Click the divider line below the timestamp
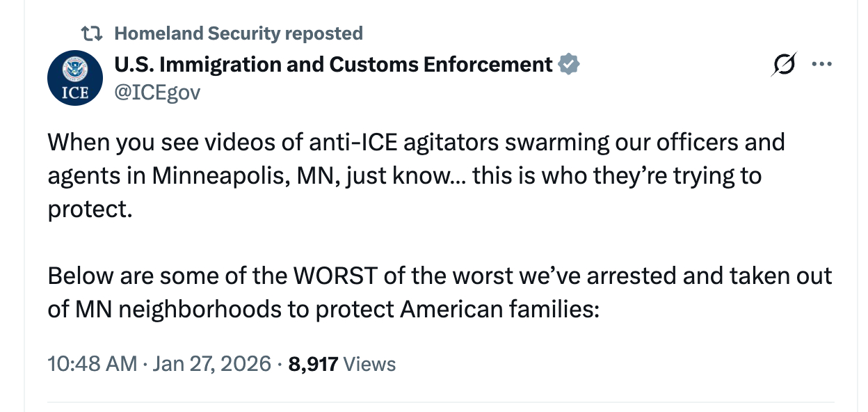Image resolution: width=868 pixels, height=412 pixels. pos(440,402)
